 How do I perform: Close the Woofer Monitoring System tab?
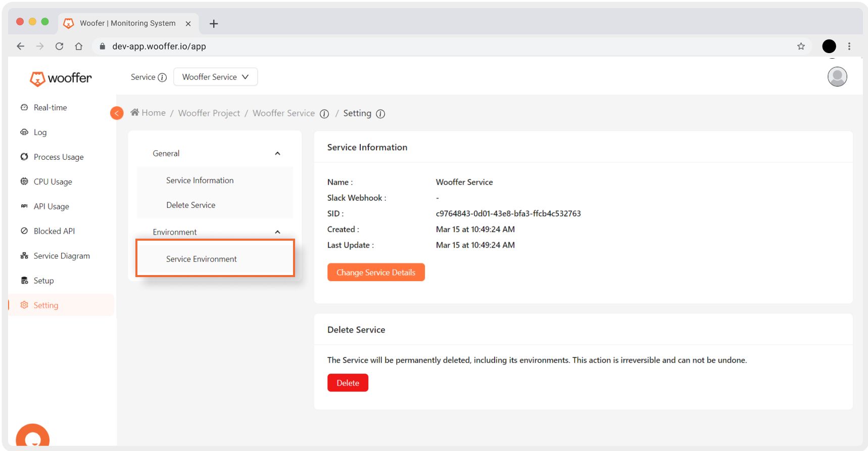pyautogui.click(x=188, y=24)
